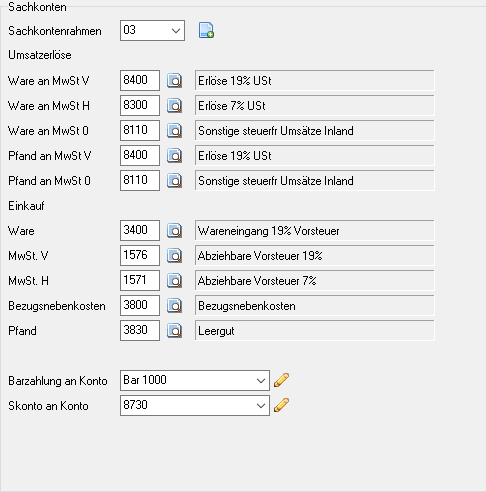Open account lookup for Ware an MwSt H
This screenshot has height=492, width=486.
point(174,106)
